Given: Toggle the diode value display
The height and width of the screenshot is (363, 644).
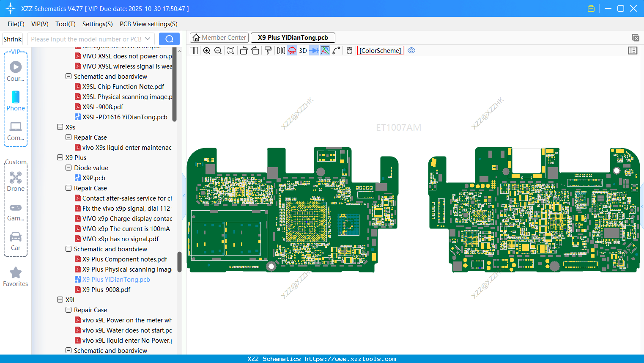Looking at the screenshot, I should 314,51.
